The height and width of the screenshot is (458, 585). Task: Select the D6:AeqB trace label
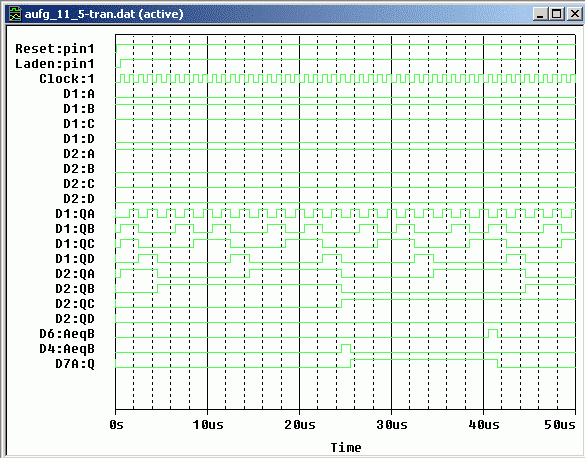[x=67, y=334]
